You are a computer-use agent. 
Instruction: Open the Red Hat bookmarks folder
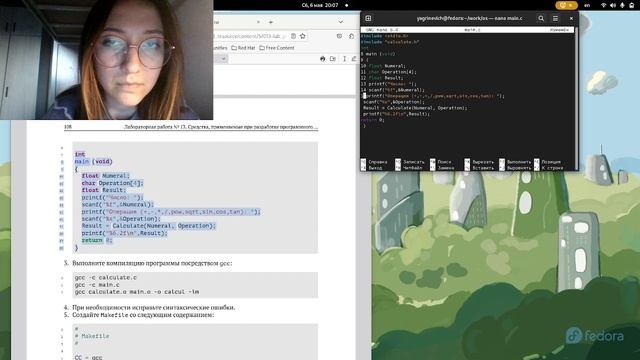[x=243, y=48]
